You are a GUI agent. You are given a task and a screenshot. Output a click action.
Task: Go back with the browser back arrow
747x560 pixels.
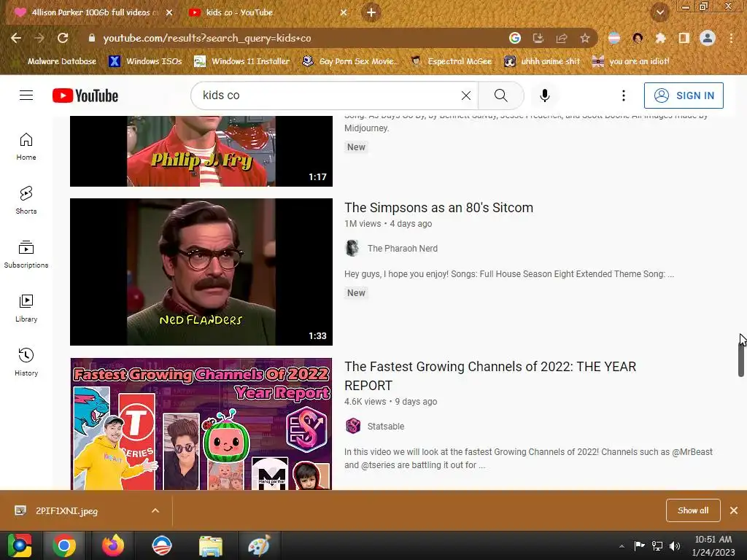pos(16,38)
